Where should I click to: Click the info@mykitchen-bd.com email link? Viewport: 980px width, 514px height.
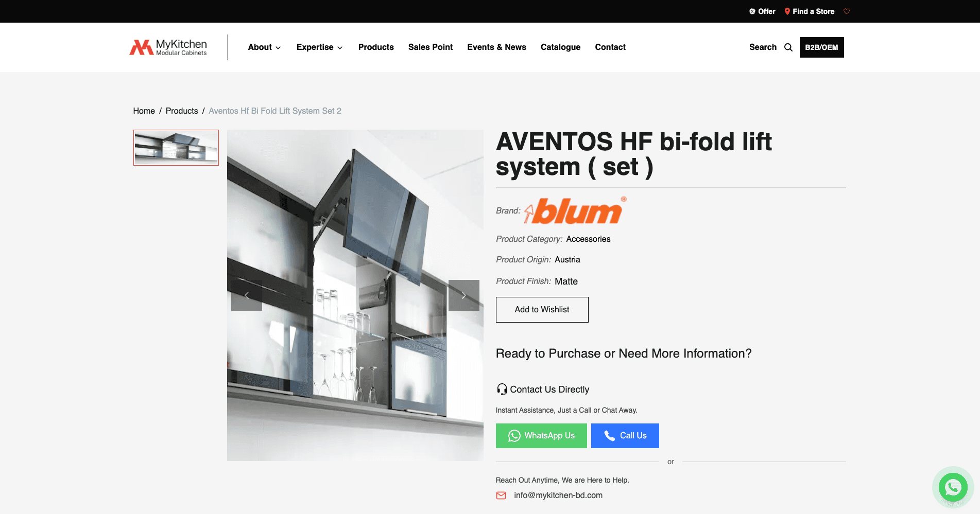[x=558, y=495]
